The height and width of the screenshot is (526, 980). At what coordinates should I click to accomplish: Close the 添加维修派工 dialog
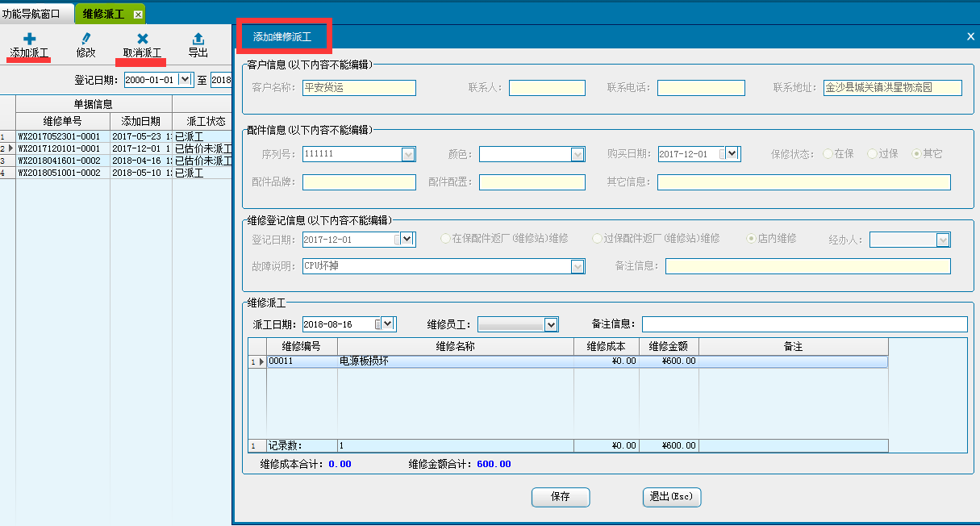click(x=970, y=36)
